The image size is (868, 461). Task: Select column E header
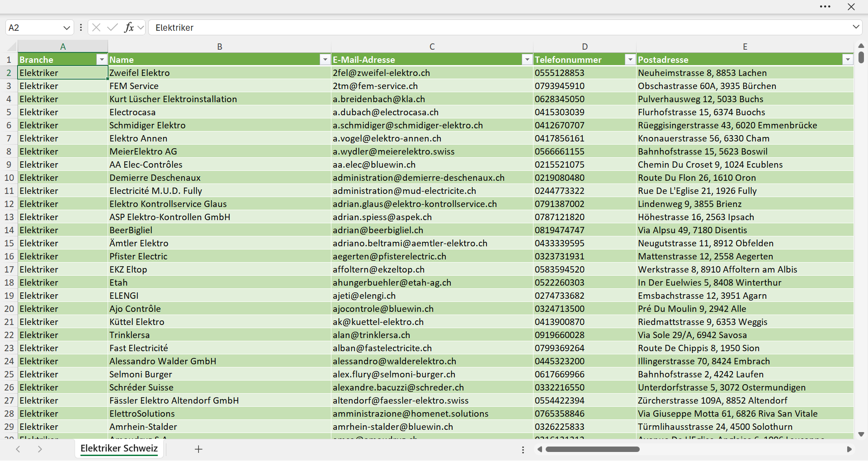745,47
